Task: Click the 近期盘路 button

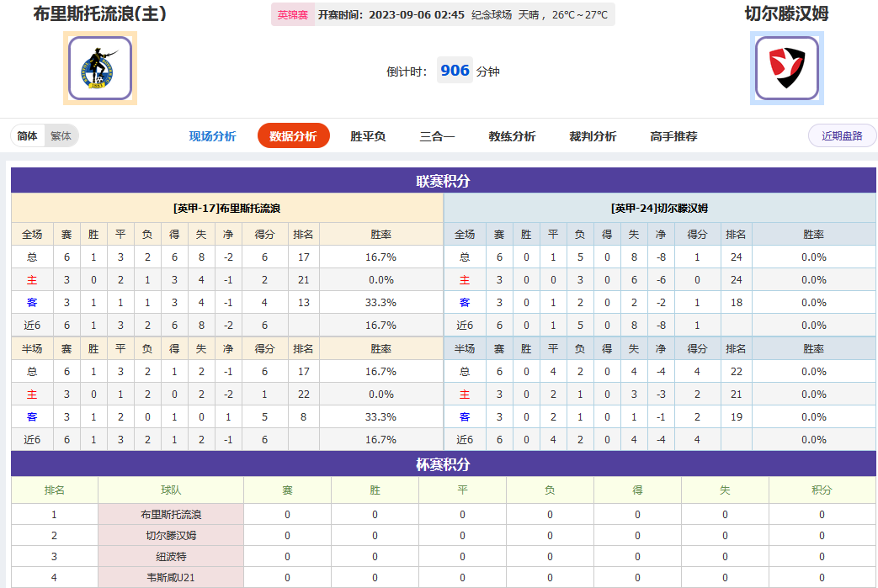Action: (x=842, y=136)
